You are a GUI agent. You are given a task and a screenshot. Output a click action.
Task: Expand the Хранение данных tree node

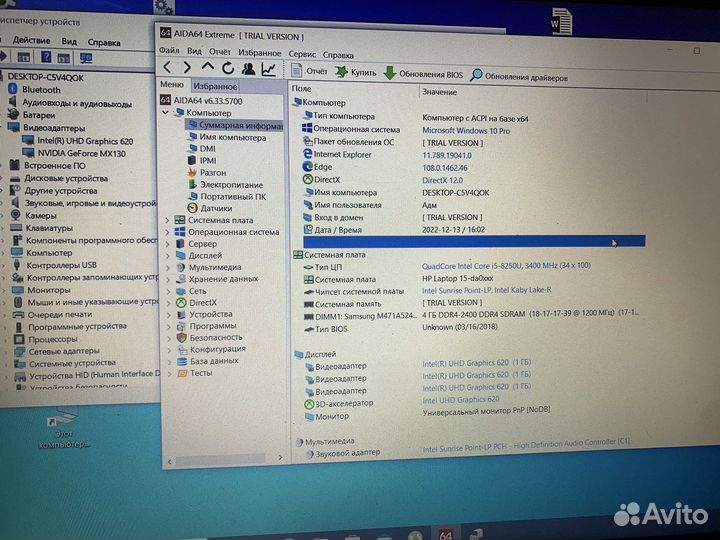[x=169, y=279]
